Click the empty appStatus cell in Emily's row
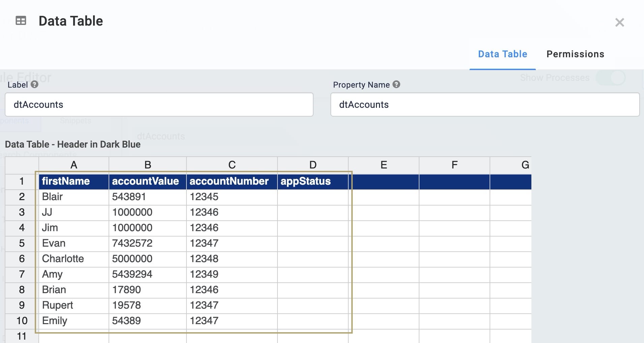The image size is (644, 343). click(313, 321)
